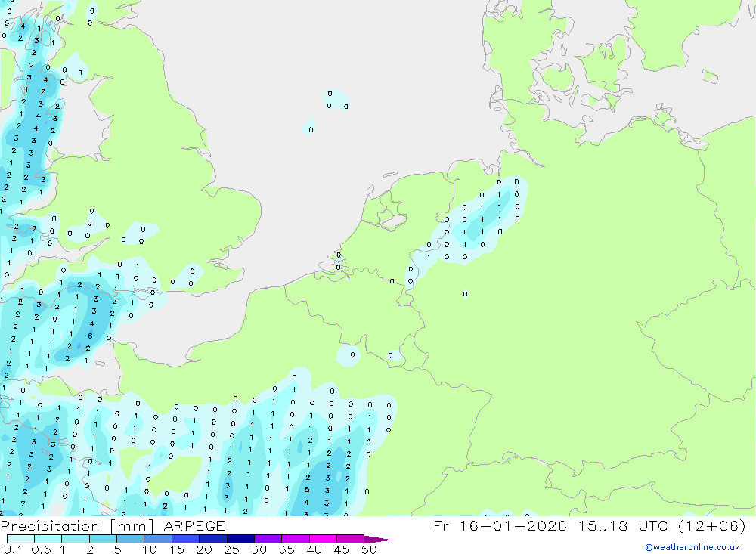Select the 25–30 mm violet legend swatch
The width and height of the screenshot is (756, 554).
(x=240, y=539)
